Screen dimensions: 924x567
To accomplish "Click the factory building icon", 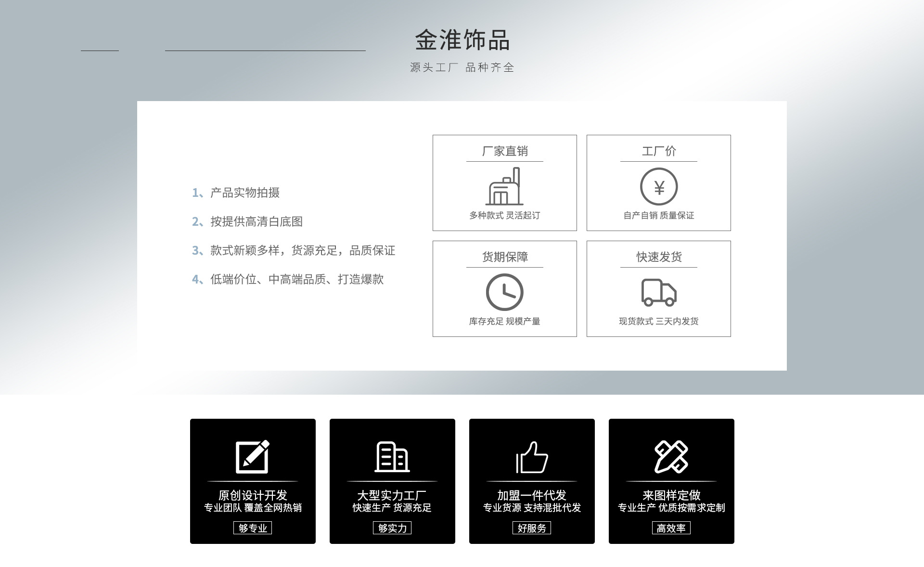I will point(504,187).
